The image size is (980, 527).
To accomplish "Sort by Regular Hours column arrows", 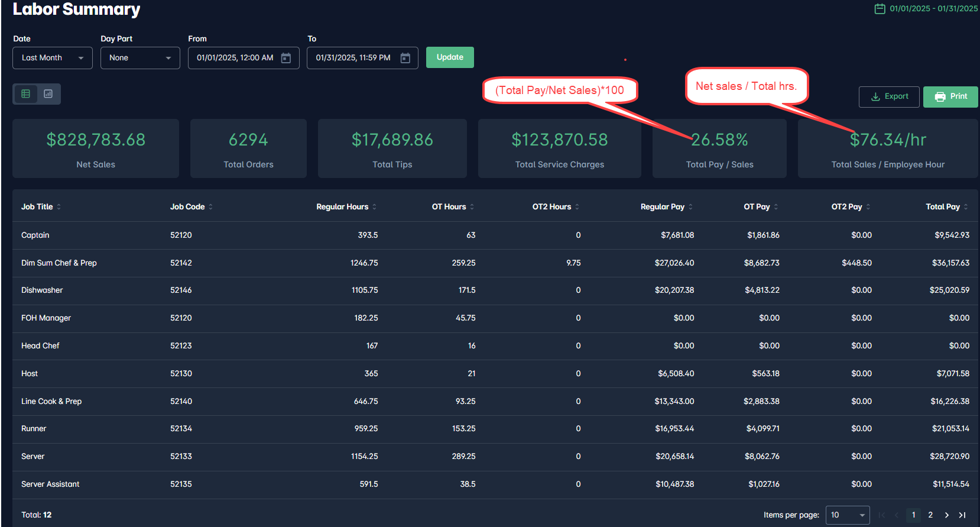I will click(x=375, y=207).
